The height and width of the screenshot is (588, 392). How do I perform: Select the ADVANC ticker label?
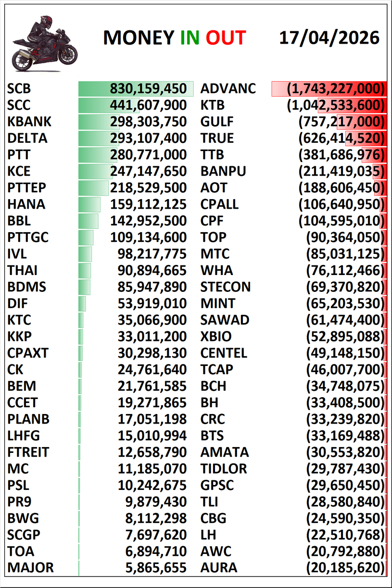click(x=228, y=88)
